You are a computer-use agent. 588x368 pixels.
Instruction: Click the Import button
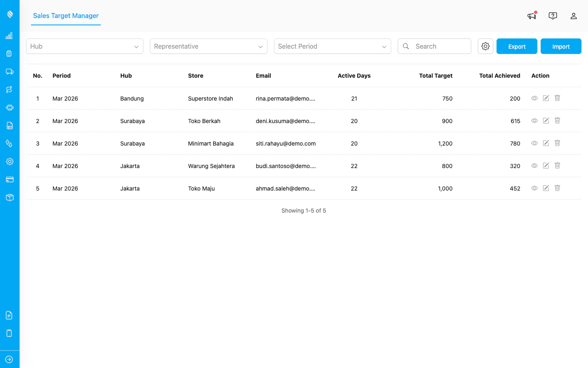pos(561,46)
